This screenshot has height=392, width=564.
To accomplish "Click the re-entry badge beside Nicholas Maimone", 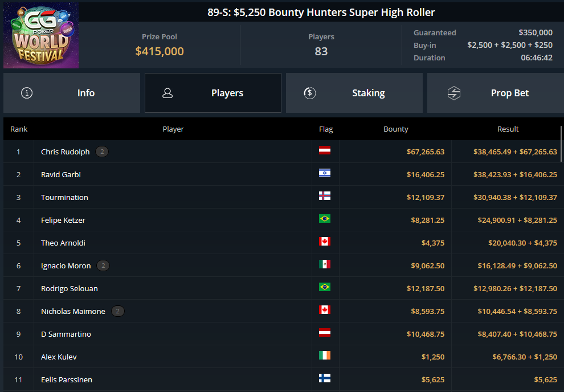I will coord(117,312).
